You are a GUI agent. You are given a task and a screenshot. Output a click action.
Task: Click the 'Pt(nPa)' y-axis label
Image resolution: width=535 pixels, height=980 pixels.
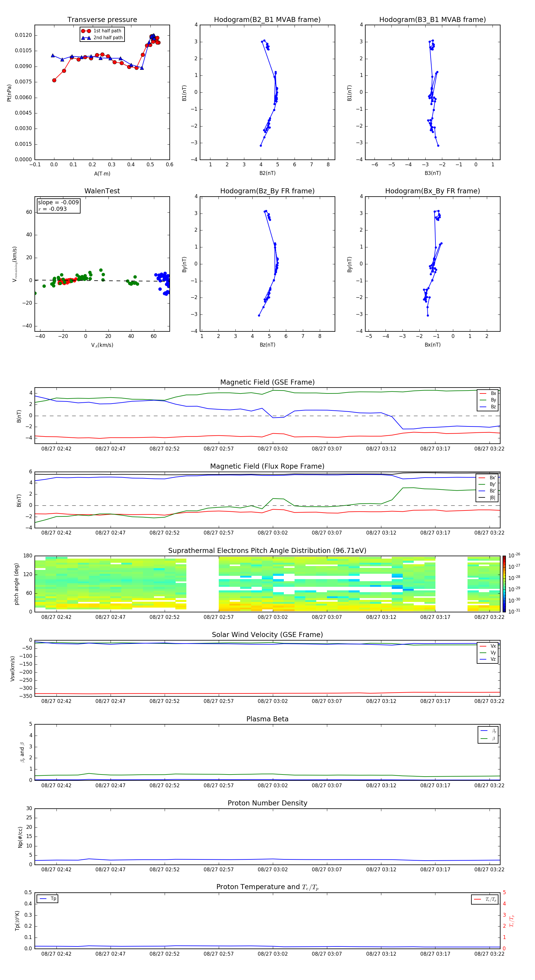point(9,93)
